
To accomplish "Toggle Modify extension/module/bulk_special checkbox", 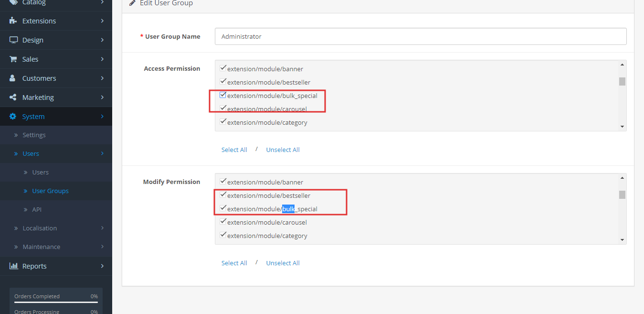I will point(223,208).
